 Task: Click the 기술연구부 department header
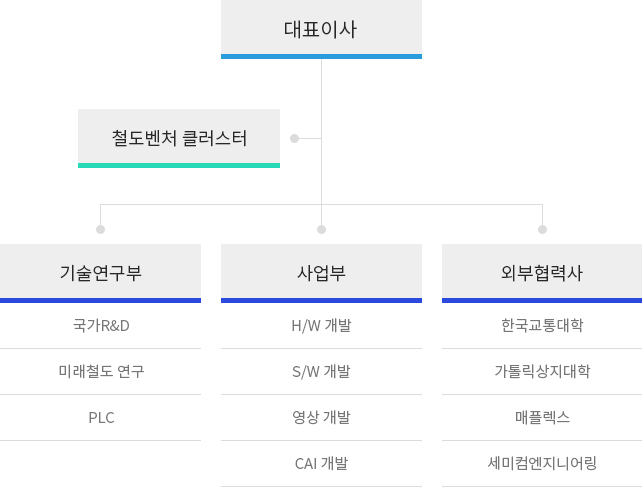100,272
